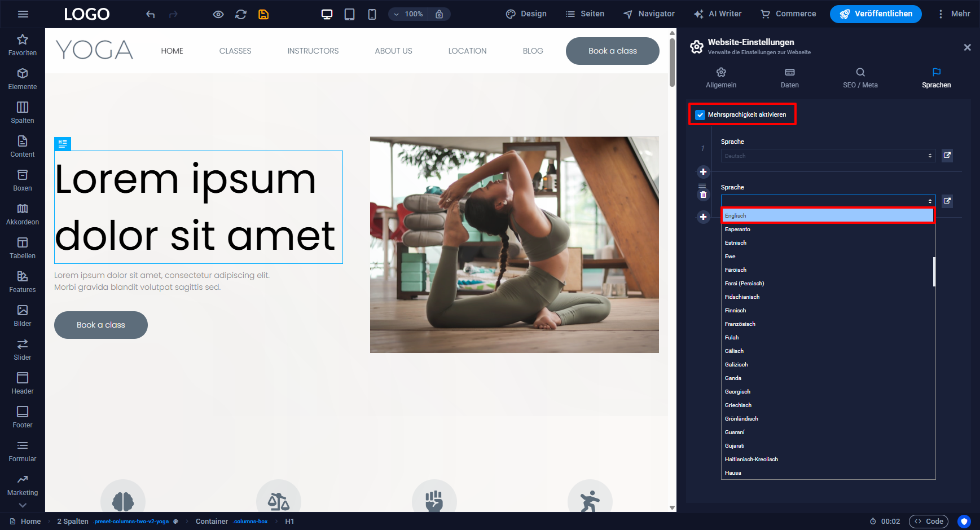This screenshot has height=530, width=980.
Task: Click the Veröffentlichen button
Action: 876,14
